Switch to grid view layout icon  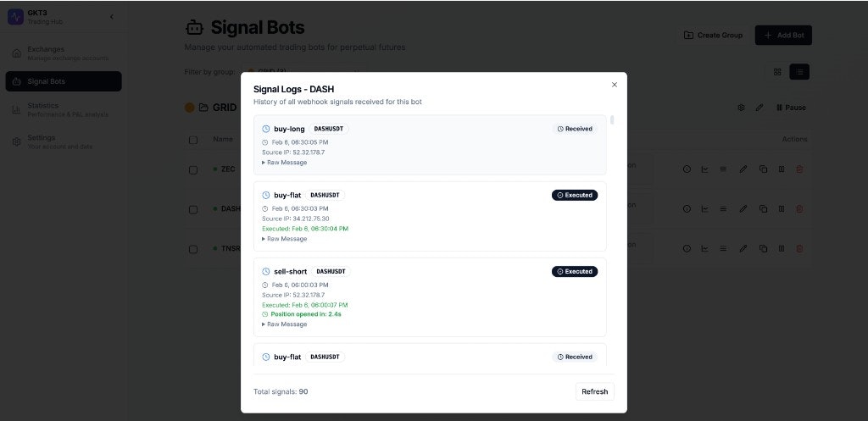click(x=777, y=72)
